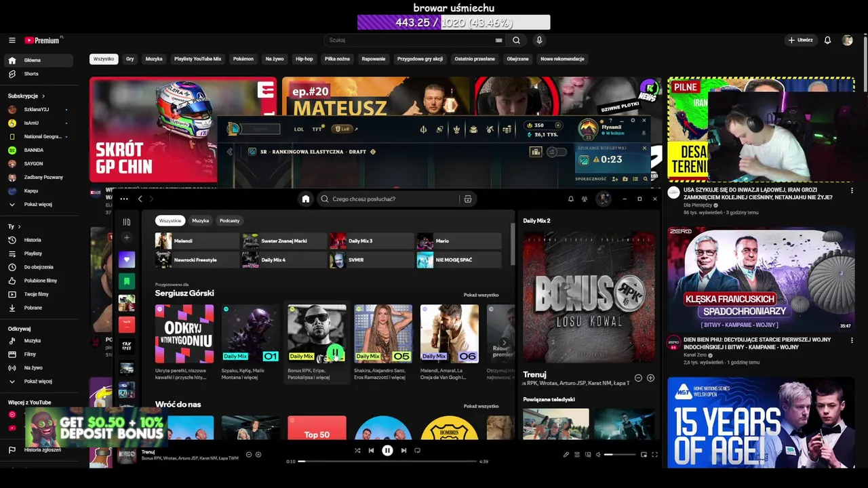Screen dimensions: 868x488
Task: Skip to previous track in Spotify
Action: coord(371,450)
